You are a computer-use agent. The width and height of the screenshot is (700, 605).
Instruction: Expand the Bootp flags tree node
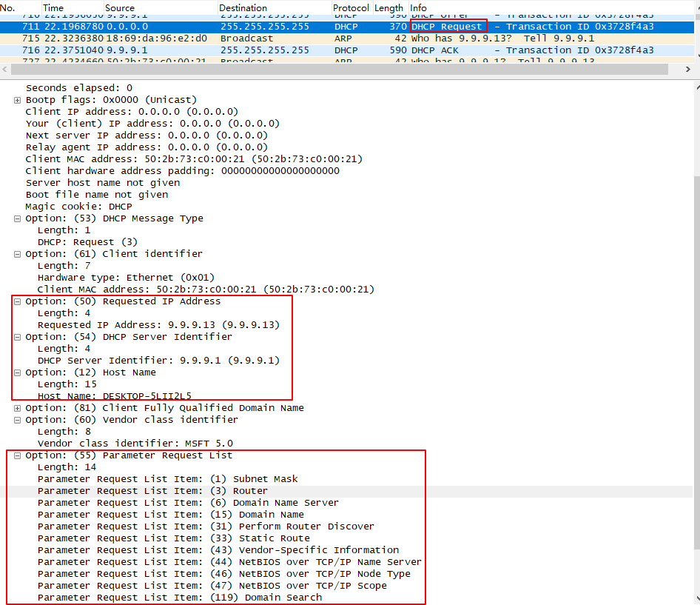(18, 100)
